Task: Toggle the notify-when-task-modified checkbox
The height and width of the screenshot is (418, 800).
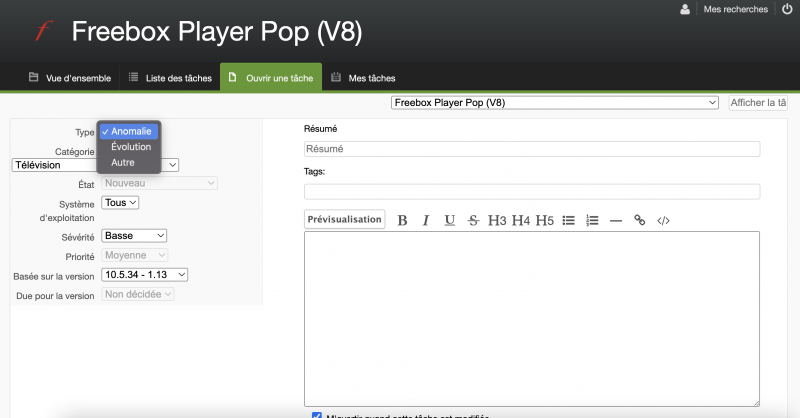Action: (x=317, y=415)
